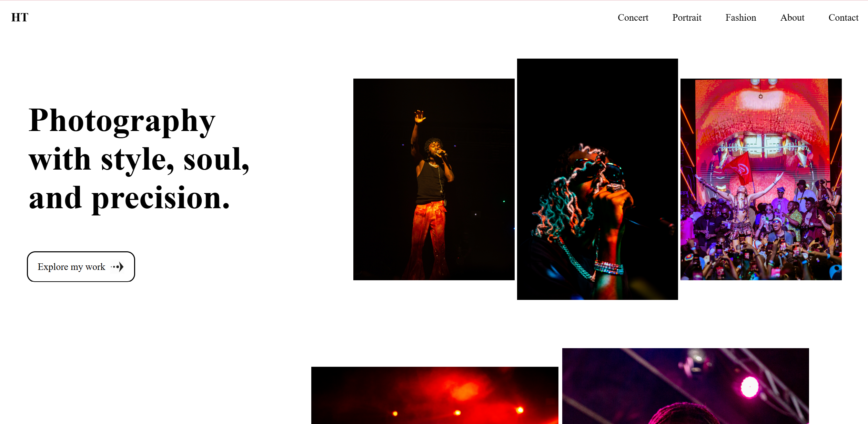
Task: Go to the Portrait section
Action: pos(687,18)
